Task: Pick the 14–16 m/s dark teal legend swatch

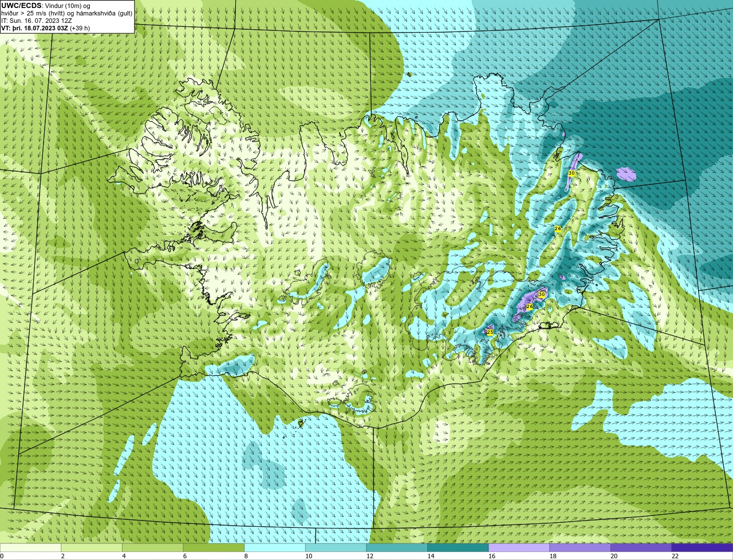Action: point(458,547)
